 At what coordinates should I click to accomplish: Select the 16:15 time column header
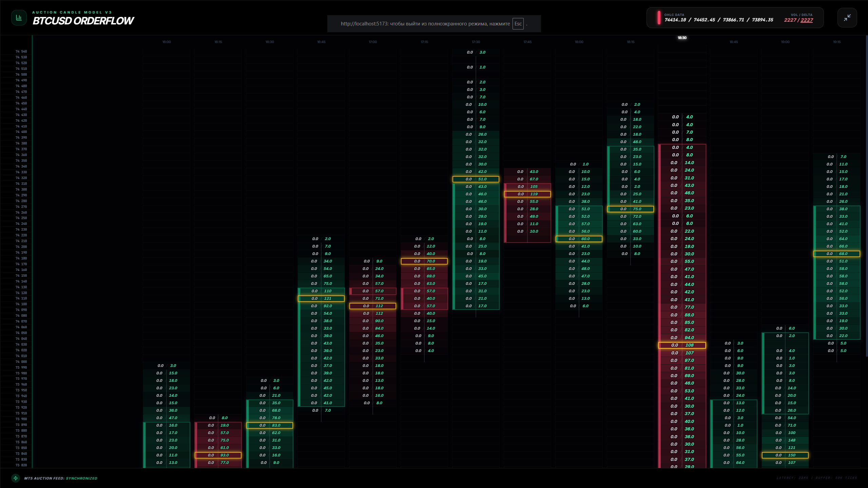[218, 42]
